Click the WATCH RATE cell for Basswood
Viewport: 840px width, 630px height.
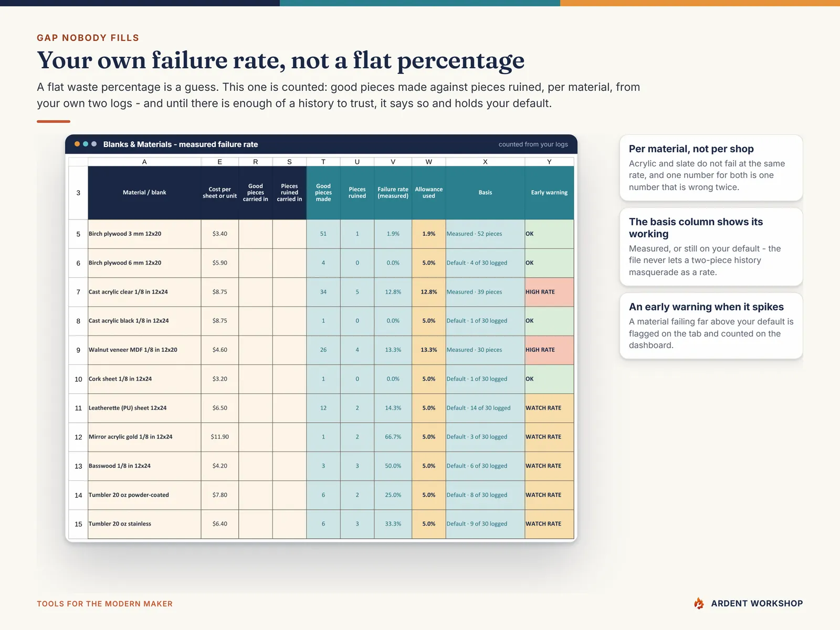(549, 466)
